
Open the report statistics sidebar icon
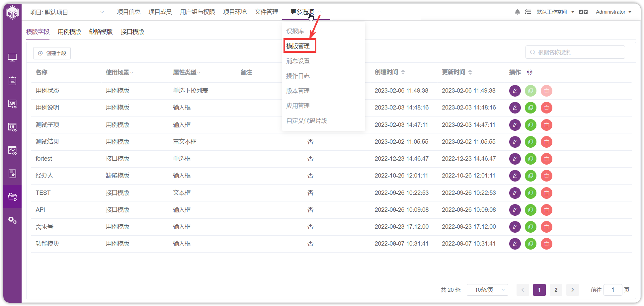[12, 174]
